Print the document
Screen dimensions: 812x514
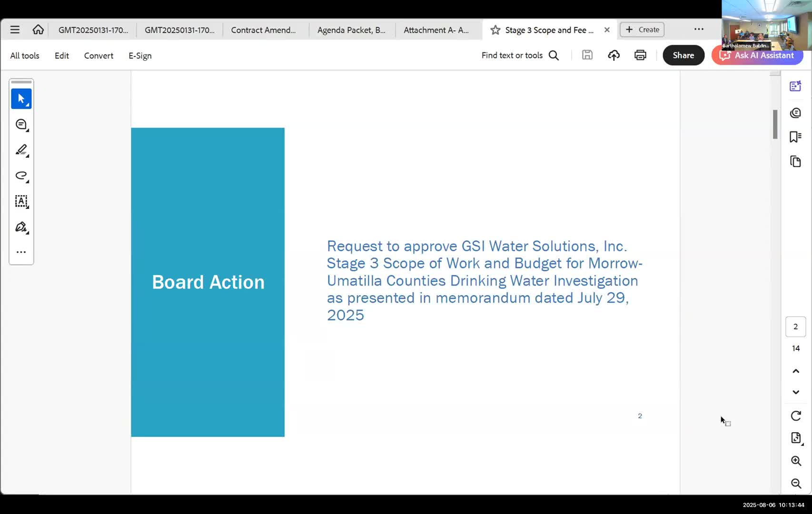[x=640, y=55]
